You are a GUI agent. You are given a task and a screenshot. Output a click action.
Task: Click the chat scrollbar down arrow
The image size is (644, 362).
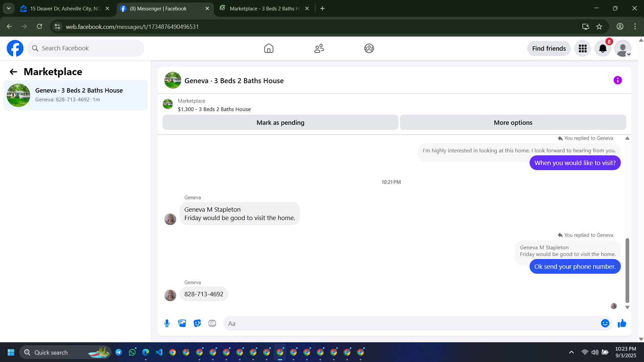(627, 307)
